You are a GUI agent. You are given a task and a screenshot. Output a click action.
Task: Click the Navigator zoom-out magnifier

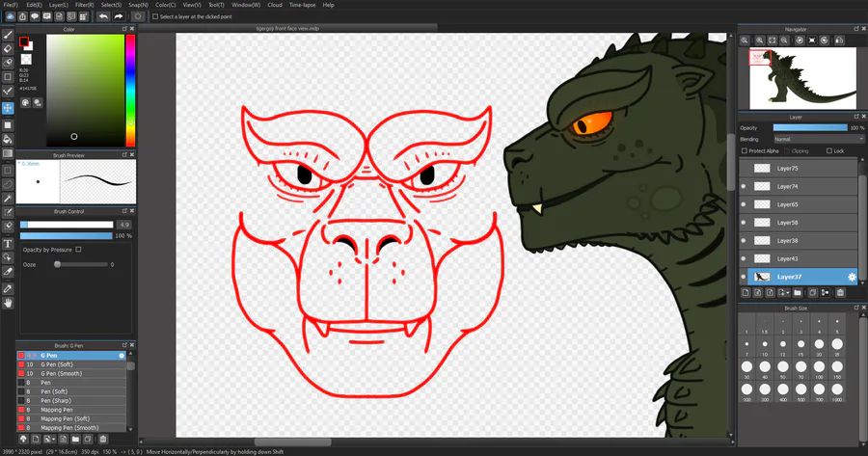(784, 40)
